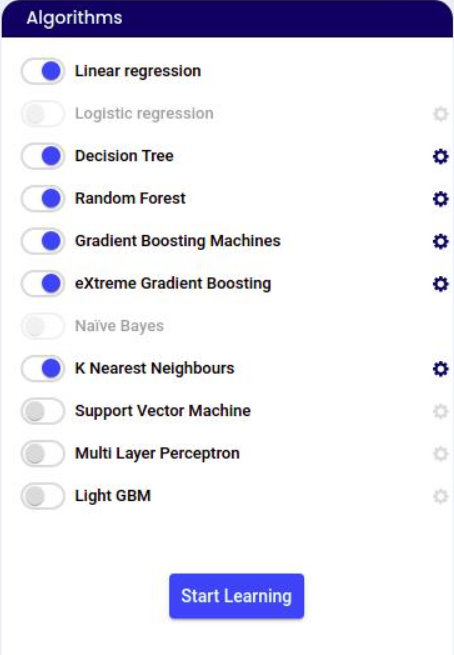Click Light GBM gear icon

(x=440, y=496)
